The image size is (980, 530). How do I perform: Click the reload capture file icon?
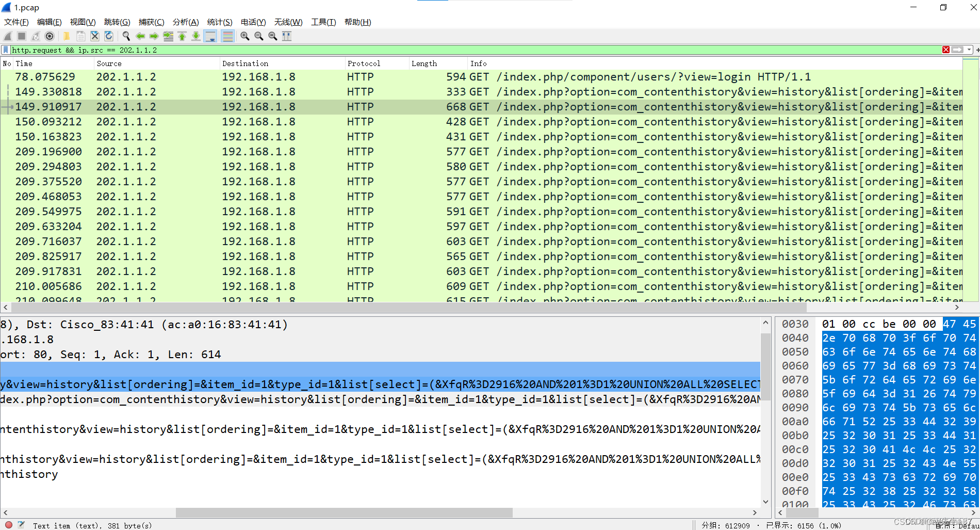[109, 36]
